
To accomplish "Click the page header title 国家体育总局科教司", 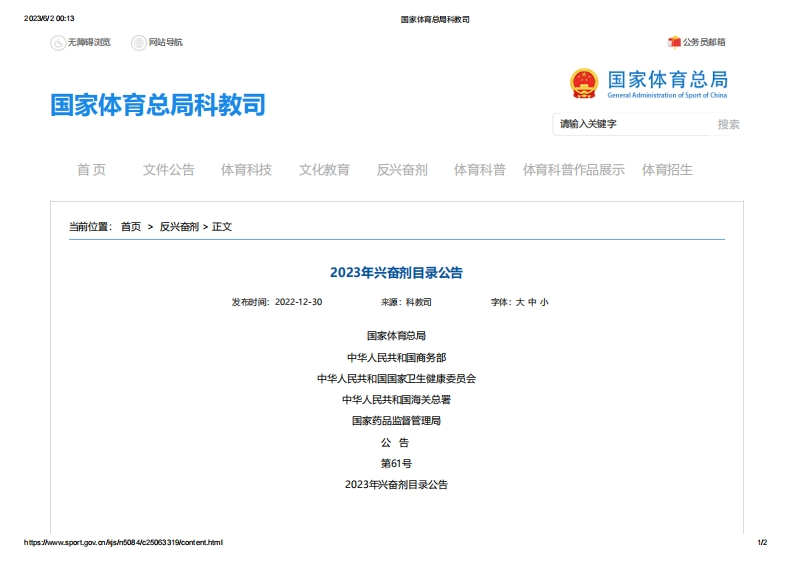I will 435,19.
